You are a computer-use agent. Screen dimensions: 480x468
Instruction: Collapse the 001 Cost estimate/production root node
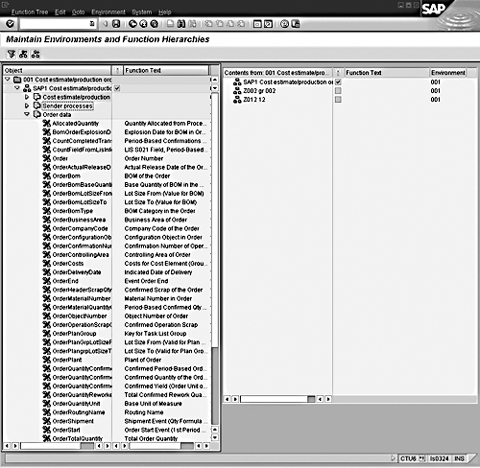point(8,79)
